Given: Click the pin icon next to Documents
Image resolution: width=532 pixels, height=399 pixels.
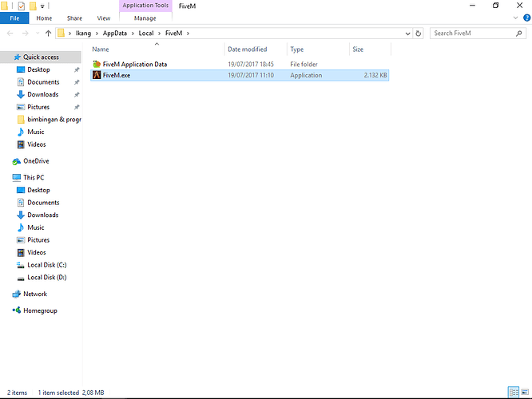Looking at the screenshot, I should (x=77, y=82).
